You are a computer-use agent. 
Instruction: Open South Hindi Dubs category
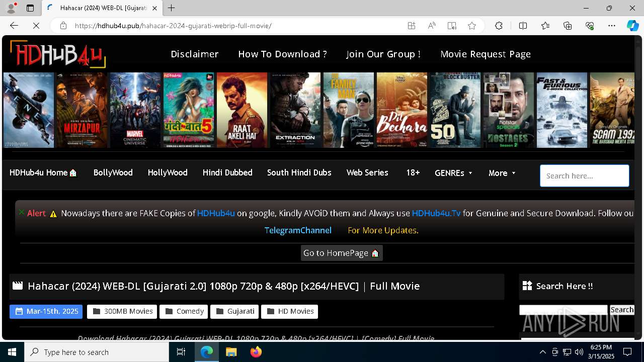point(299,172)
